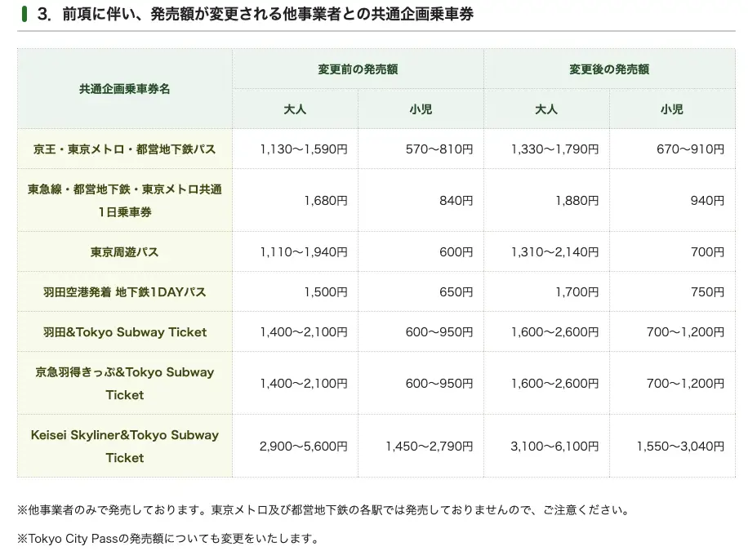This screenshot has width=748, height=560.
Task: Select 大人 subheader under 変更前の発売額
Action: coord(295,109)
